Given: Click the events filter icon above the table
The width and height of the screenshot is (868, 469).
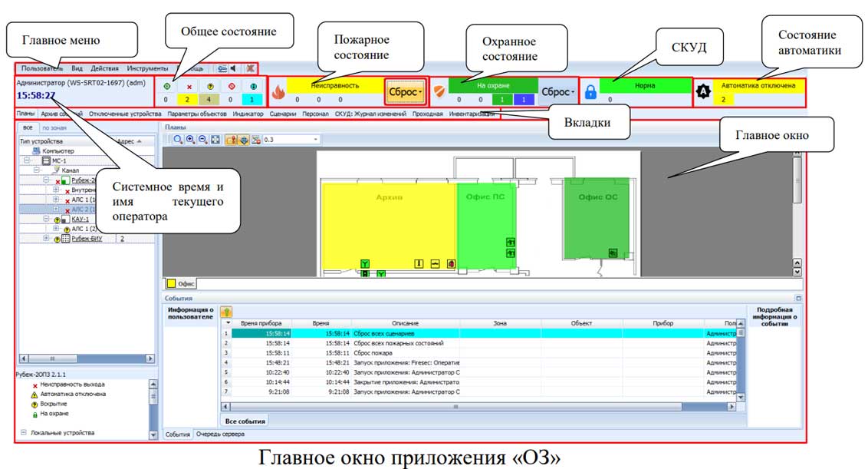Looking at the screenshot, I should 227,312.
